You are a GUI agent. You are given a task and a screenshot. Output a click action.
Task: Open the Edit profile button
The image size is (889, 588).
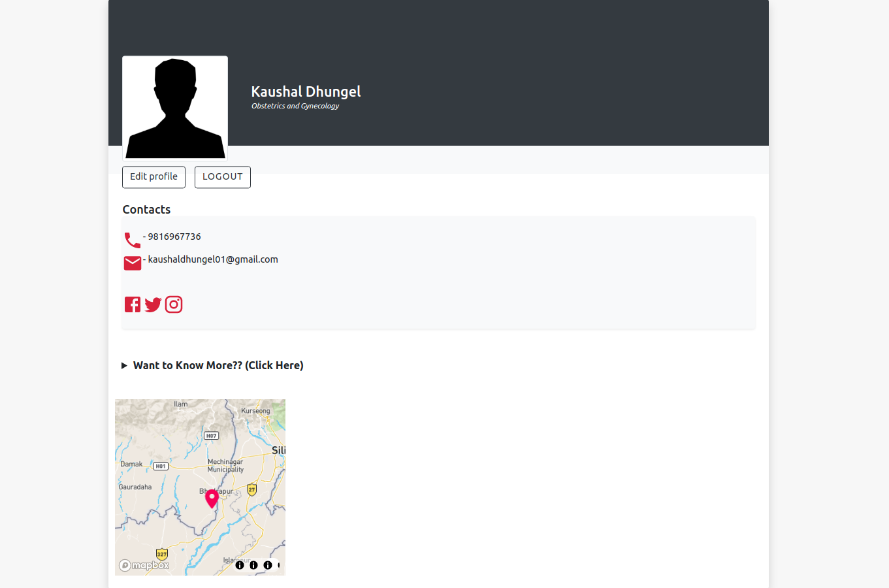click(x=154, y=177)
